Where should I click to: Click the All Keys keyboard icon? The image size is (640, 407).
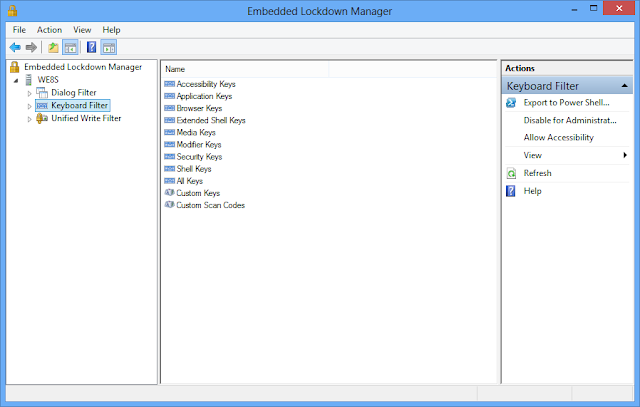(x=169, y=181)
